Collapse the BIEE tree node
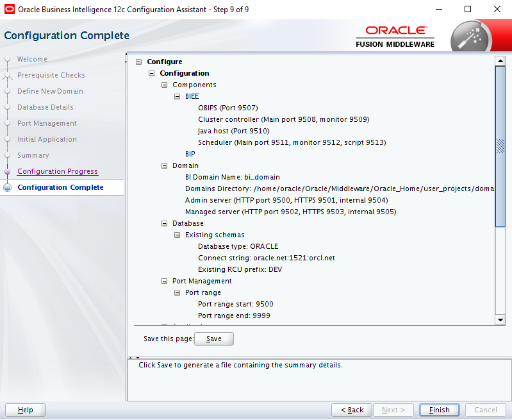512x420 pixels. [x=178, y=97]
